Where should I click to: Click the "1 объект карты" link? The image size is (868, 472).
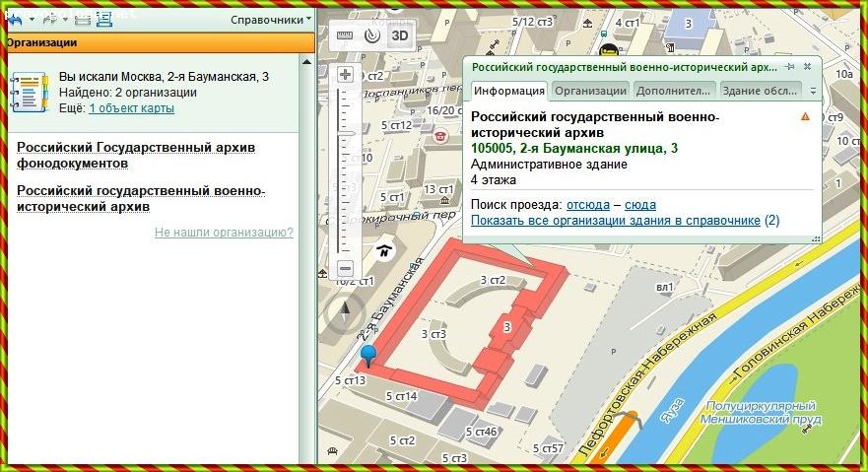131,108
